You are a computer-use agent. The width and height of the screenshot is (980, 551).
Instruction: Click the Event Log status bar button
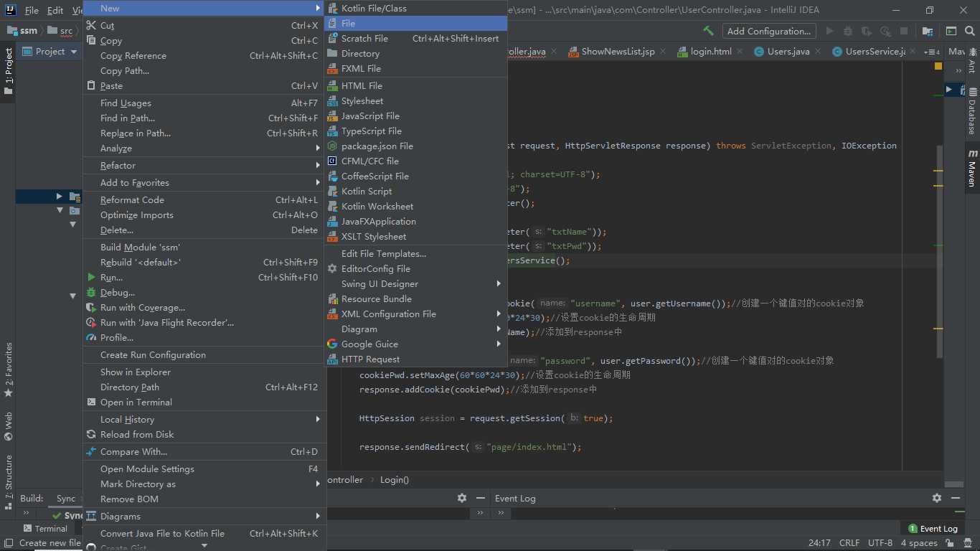coord(933,528)
